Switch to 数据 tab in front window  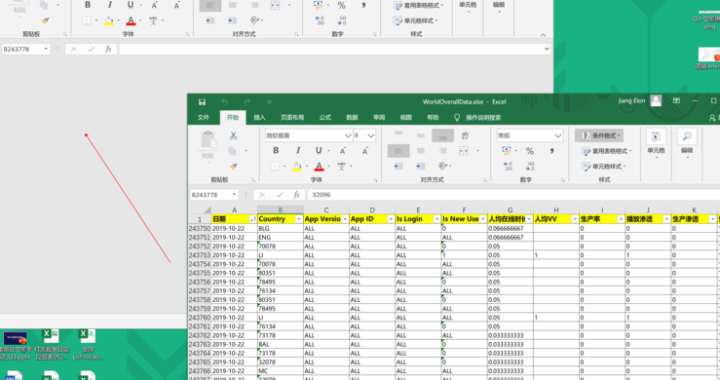coord(352,117)
